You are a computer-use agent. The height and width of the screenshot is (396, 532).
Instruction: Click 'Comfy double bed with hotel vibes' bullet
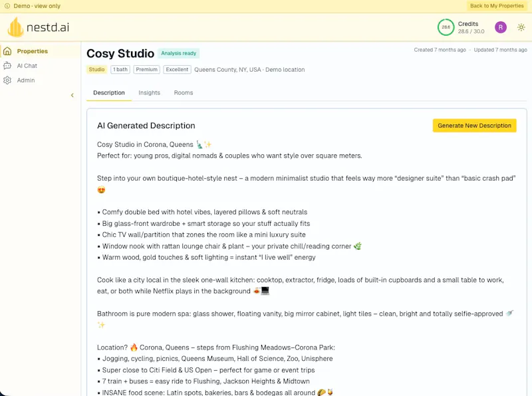(202, 212)
